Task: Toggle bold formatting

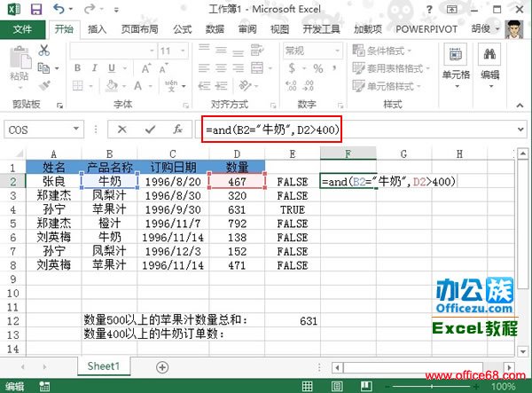Action: [78, 68]
